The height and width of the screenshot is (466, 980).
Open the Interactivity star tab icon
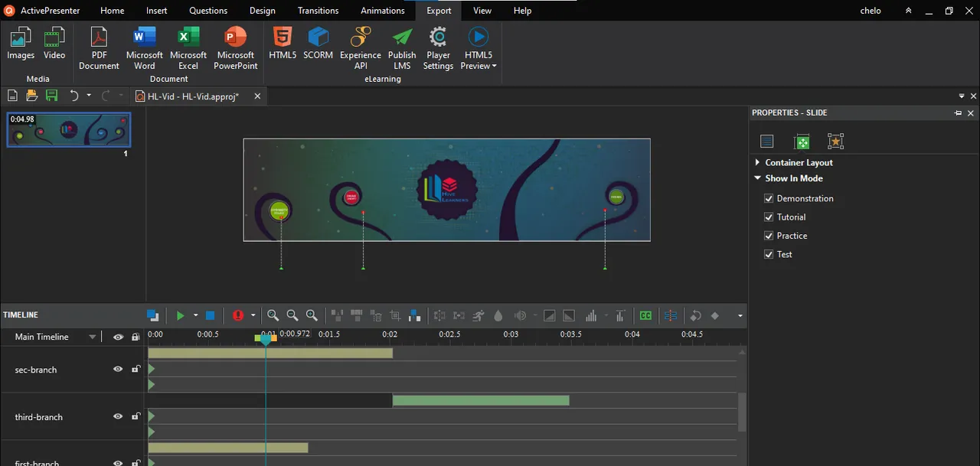(835, 142)
